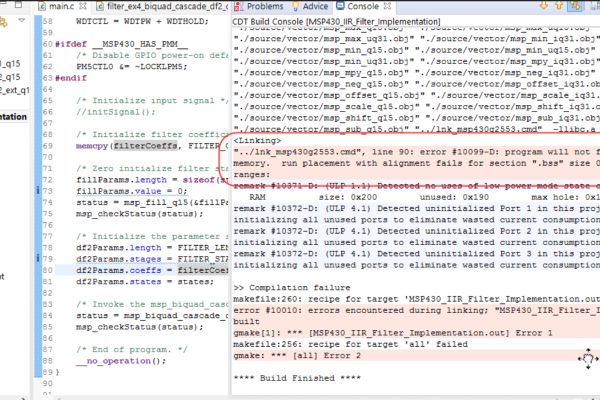600x400 pixels.
Task: Click the error #10010 linking message
Action: coord(416,310)
